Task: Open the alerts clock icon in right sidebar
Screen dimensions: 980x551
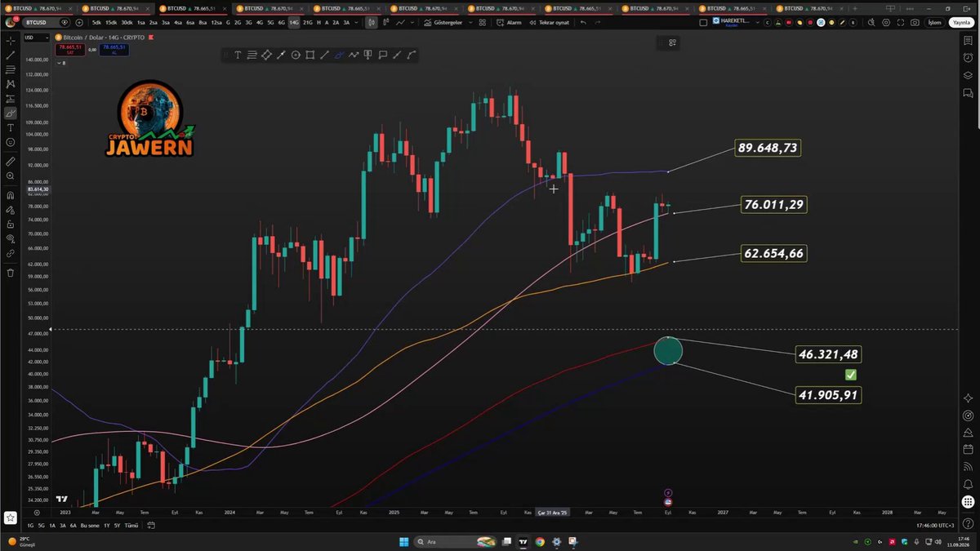Action: tap(969, 57)
